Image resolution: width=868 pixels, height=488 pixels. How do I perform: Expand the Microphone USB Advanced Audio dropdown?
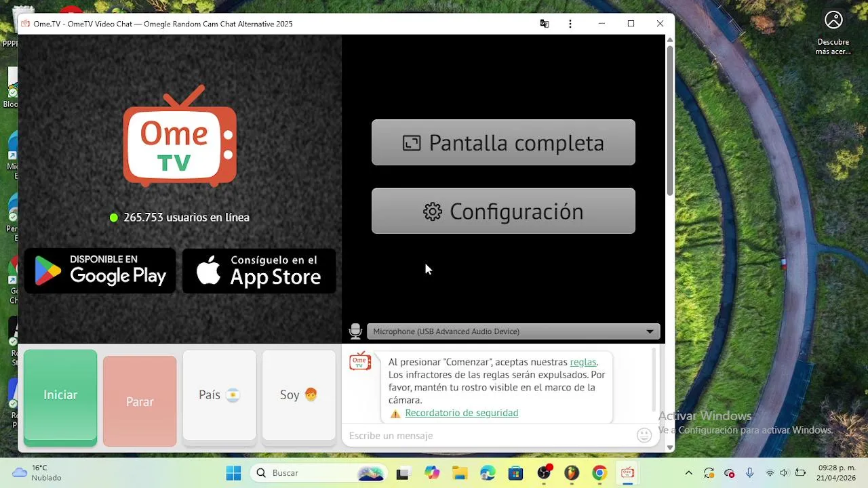[x=513, y=331]
